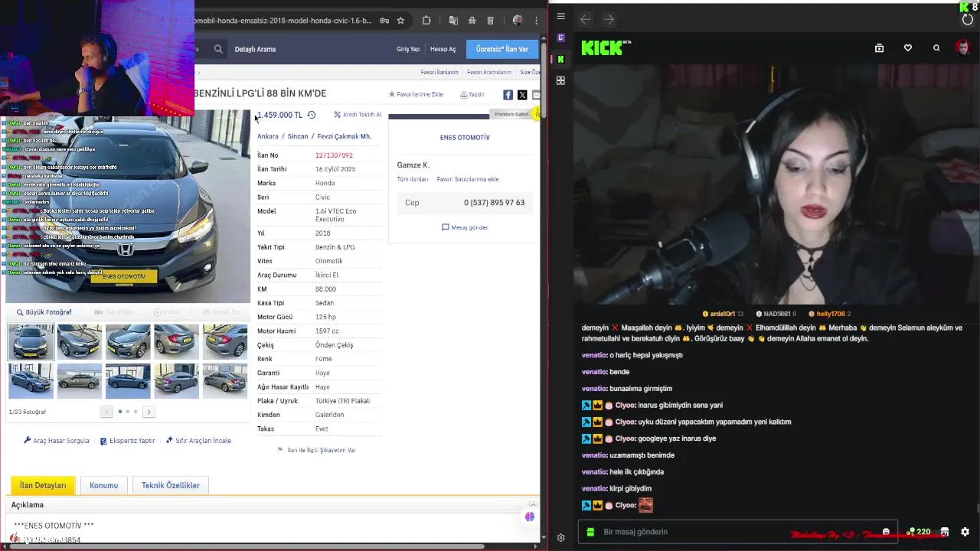Select the Kick sidebar icon
980x551 pixels.
(x=561, y=59)
